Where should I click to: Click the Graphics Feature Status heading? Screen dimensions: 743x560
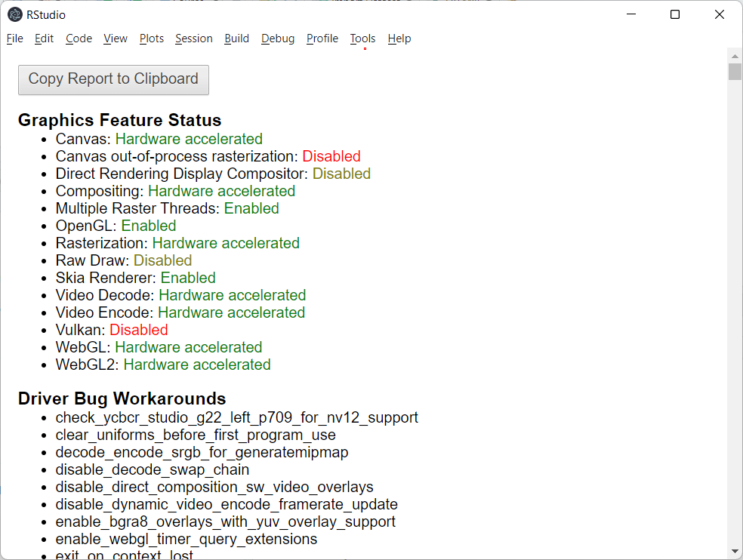coord(119,120)
